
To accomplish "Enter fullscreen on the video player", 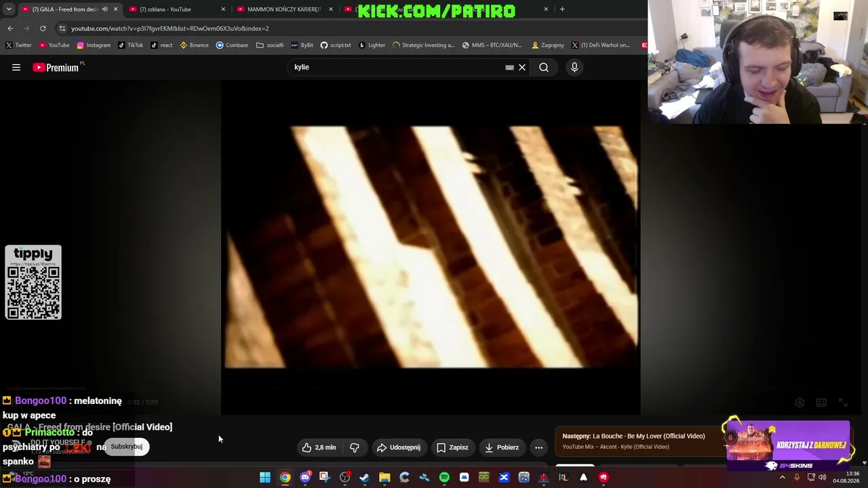I will tap(843, 403).
